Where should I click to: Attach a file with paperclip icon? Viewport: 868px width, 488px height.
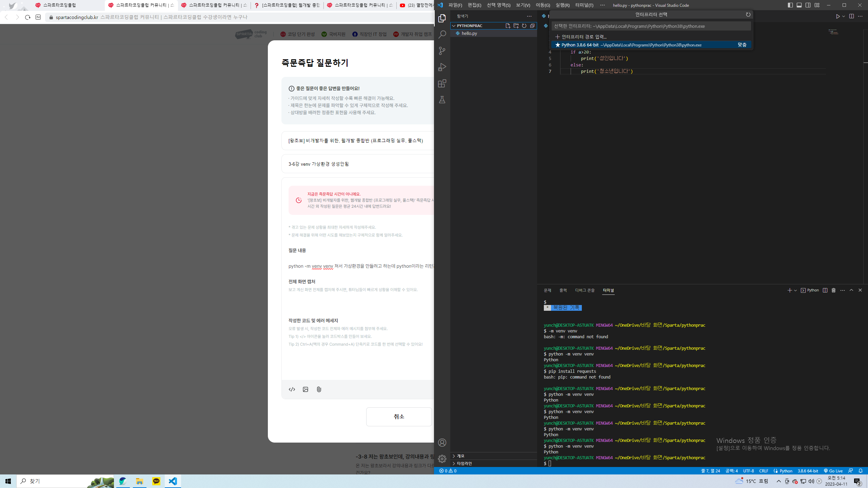click(x=319, y=389)
